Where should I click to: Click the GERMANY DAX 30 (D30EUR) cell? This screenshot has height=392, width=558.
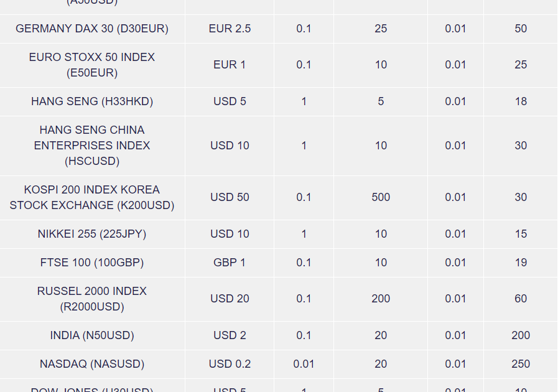tap(92, 29)
